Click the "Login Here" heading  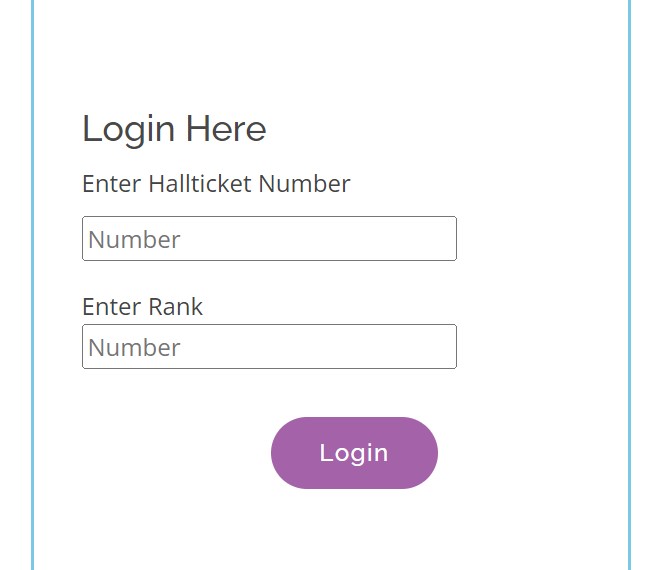(174, 129)
